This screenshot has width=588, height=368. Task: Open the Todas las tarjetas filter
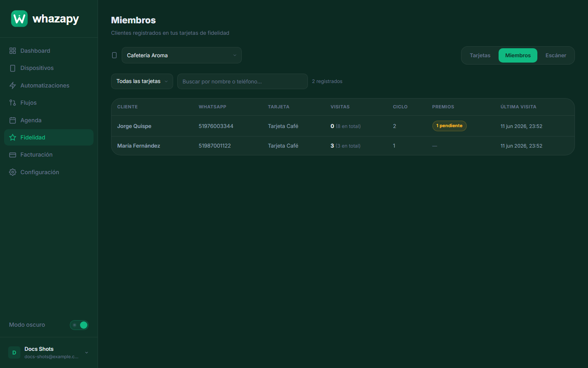click(142, 81)
